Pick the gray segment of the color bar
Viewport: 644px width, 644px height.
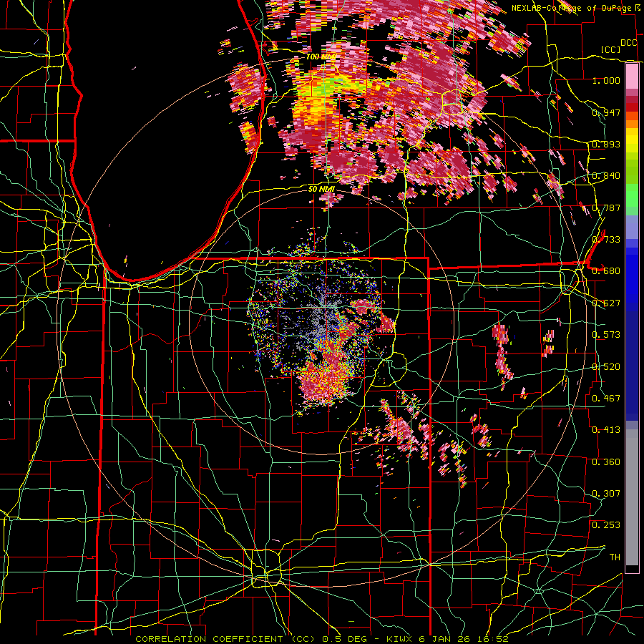(632, 497)
